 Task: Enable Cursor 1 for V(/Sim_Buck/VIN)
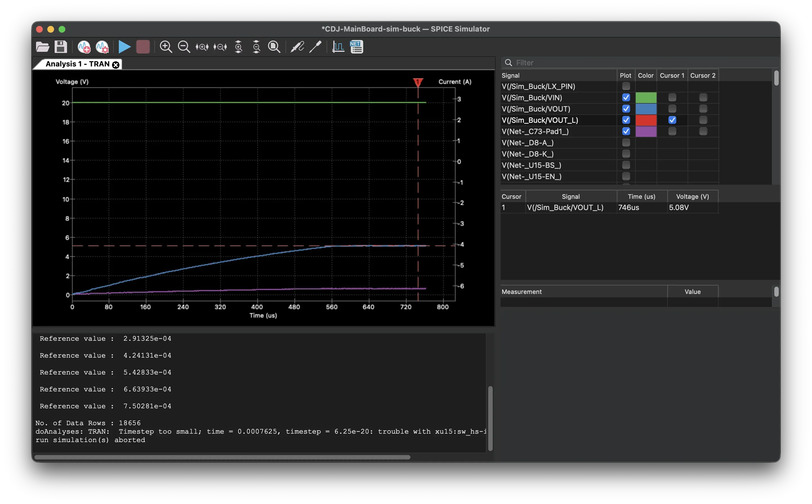point(672,98)
